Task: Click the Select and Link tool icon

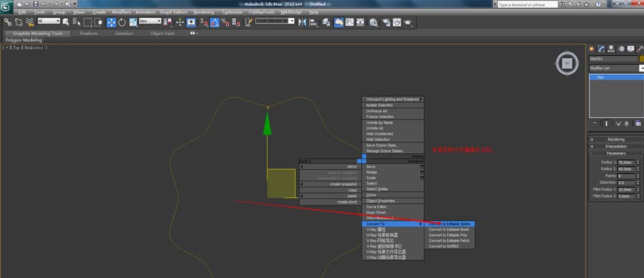Action: point(8,22)
